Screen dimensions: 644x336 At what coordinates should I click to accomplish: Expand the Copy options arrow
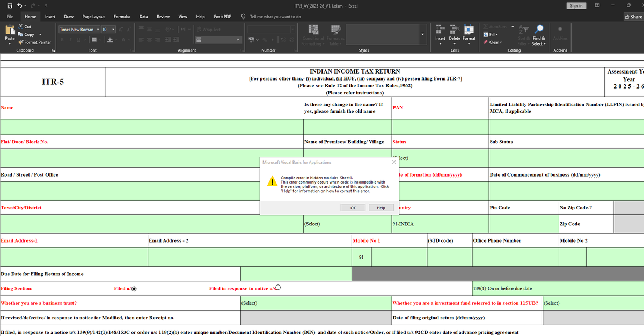[40, 34]
